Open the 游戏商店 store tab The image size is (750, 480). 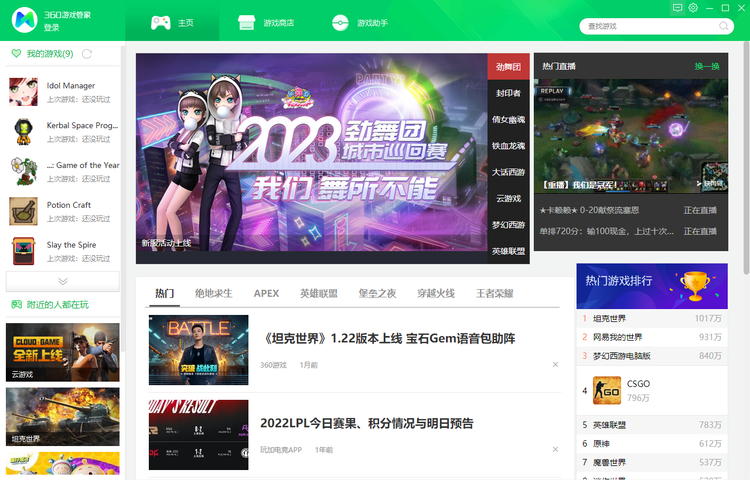click(x=266, y=22)
